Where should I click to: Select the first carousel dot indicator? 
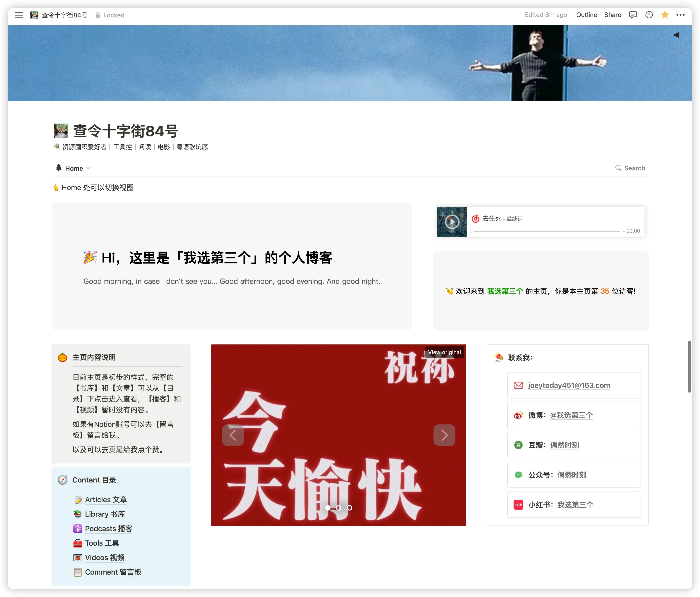pyautogui.click(x=328, y=508)
